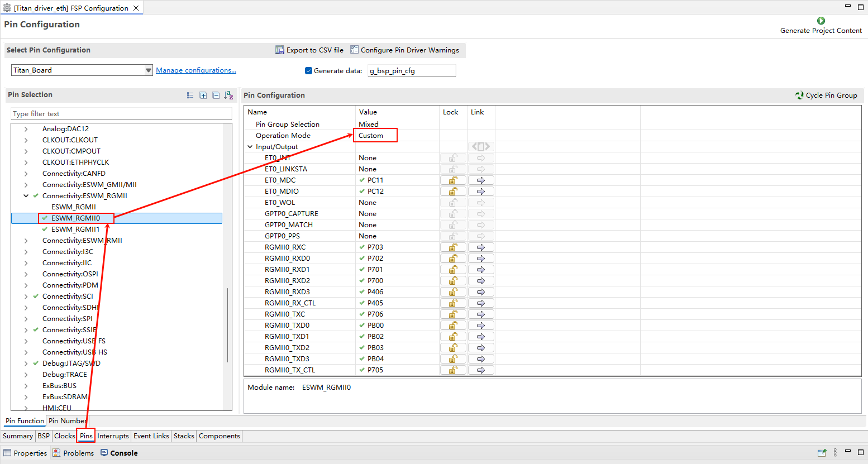Collapse all items in Pin Selection
The height and width of the screenshot is (464, 868).
(x=216, y=95)
